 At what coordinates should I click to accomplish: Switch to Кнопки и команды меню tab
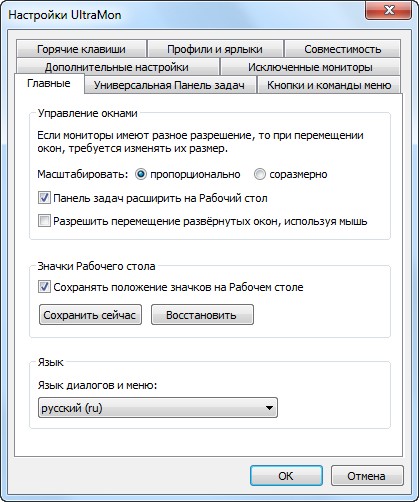(x=329, y=85)
